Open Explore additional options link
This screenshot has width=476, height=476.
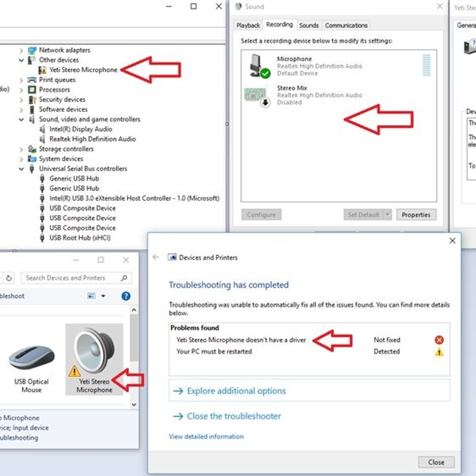(236, 391)
